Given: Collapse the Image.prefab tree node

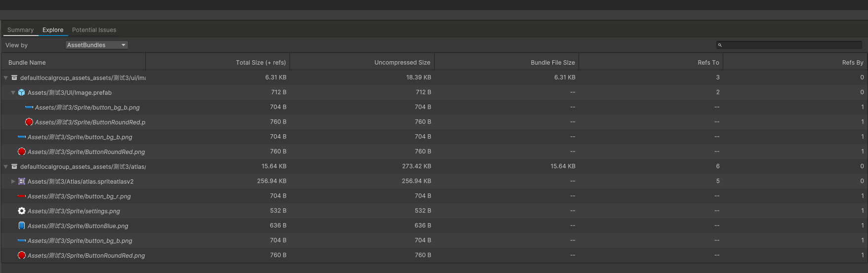Looking at the screenshot, I should [13, 92].
